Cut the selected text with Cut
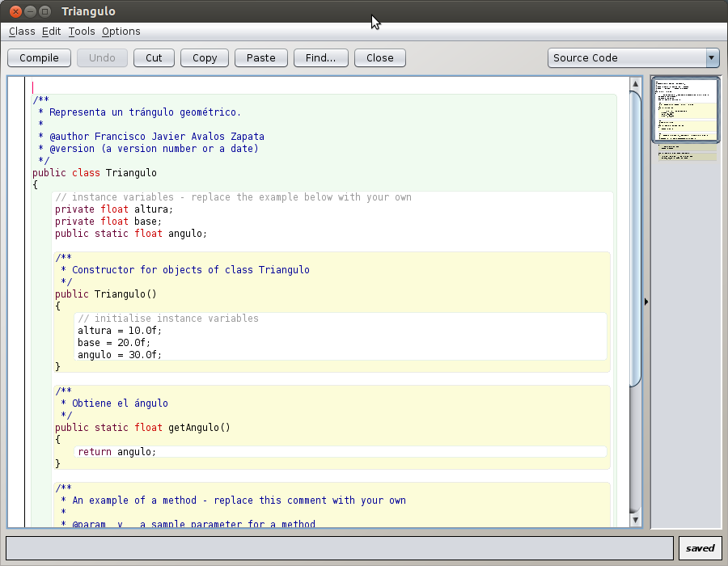 (x=154, y=58)
